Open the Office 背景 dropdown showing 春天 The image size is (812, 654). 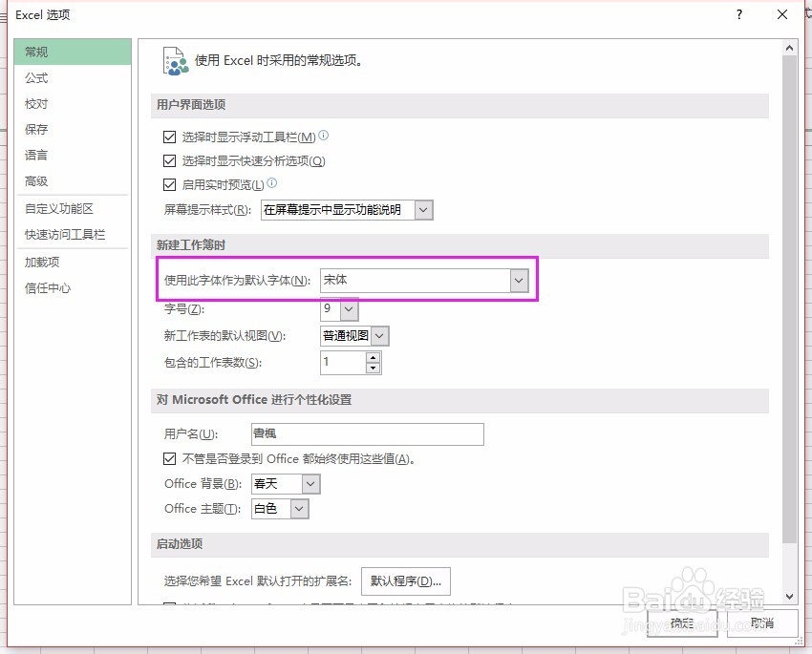coord(311,484)
